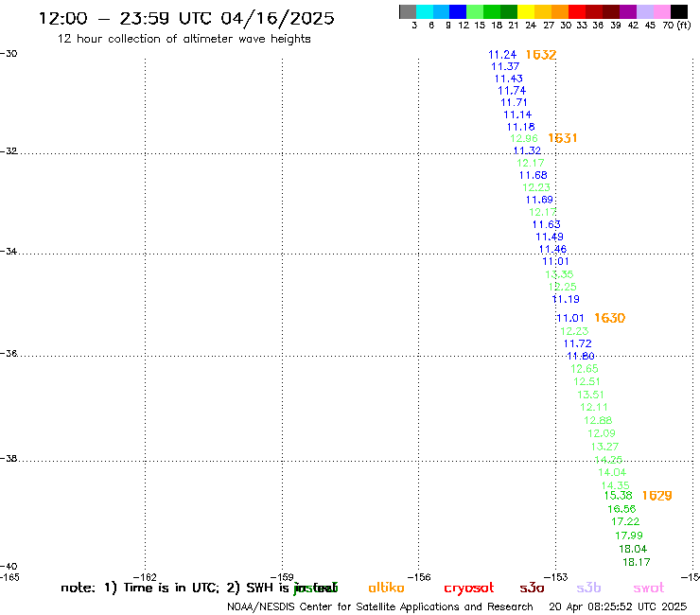Click the blue value 11.19
The width and height of the screenshot is (700, 615).
pos(566,299)
